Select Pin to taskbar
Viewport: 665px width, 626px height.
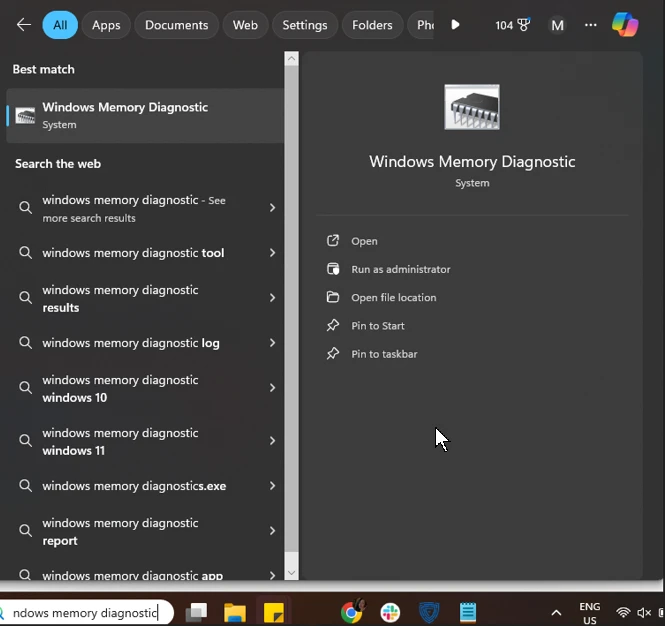click(x=384, y=354)
